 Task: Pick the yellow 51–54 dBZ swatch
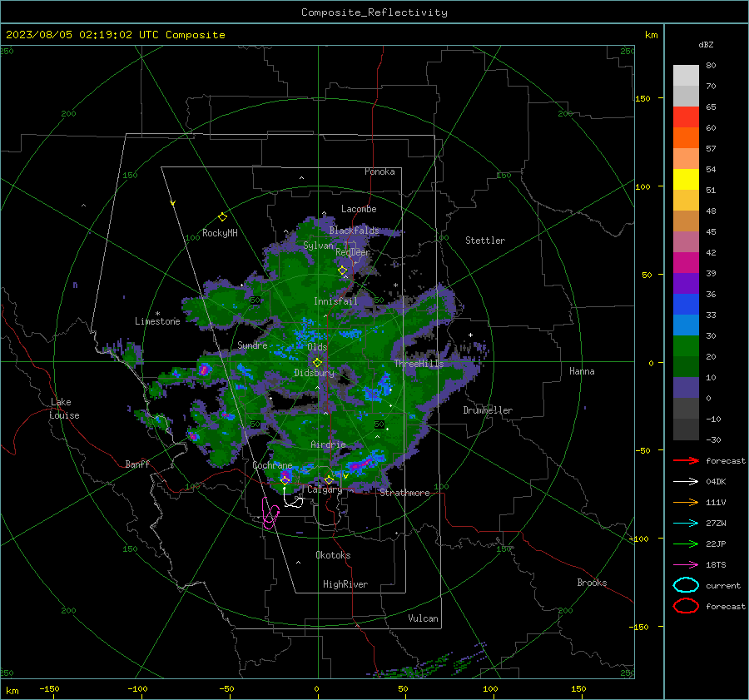686,180
